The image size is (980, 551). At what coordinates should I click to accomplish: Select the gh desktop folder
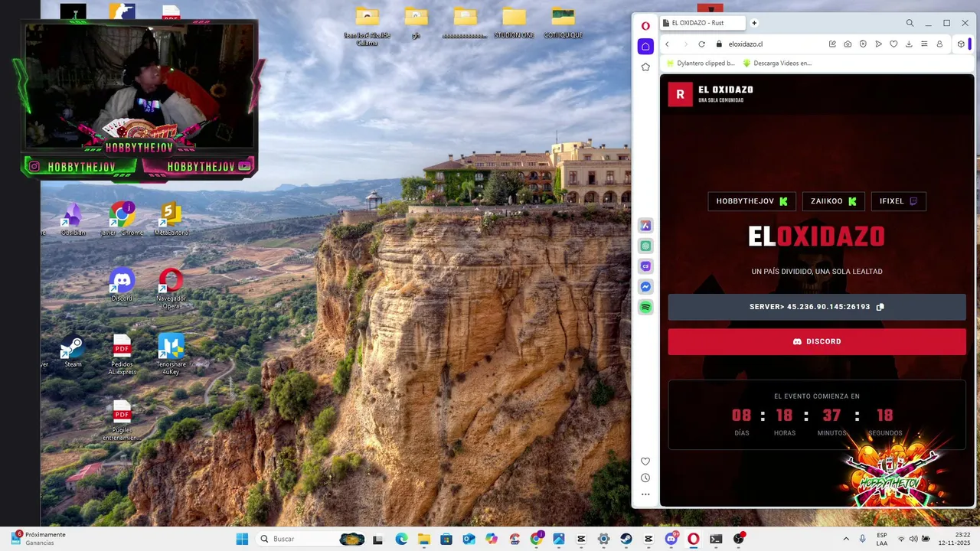pos(416,23)
